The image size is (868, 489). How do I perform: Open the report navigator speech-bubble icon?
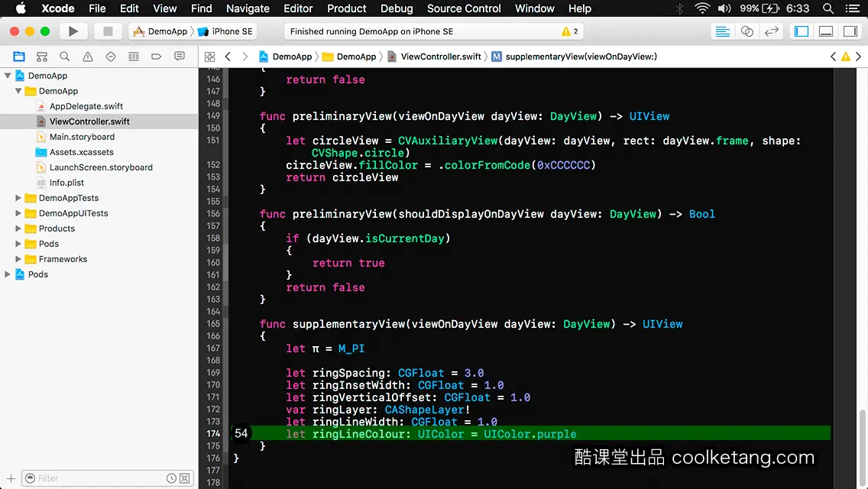click(x=180, y=57)
